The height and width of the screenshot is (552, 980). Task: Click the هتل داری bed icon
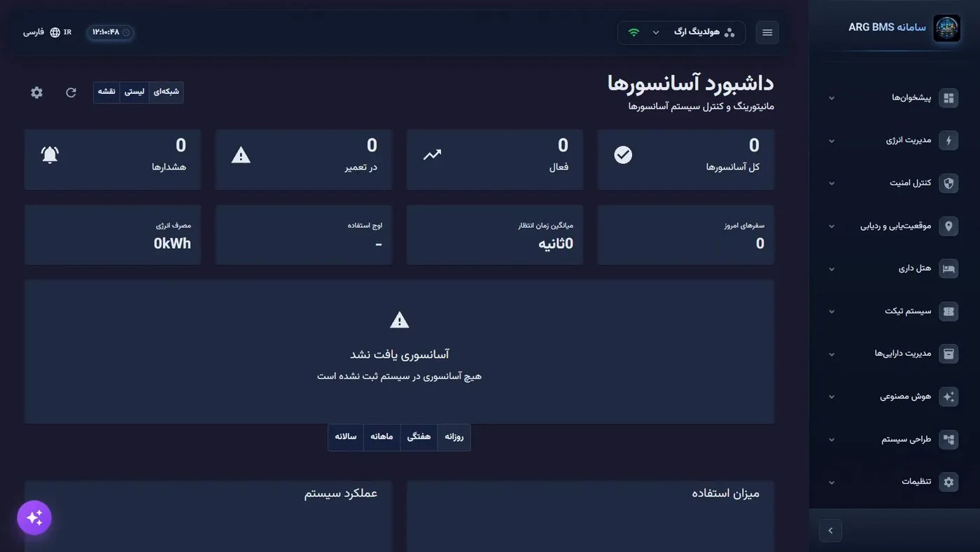948,269
